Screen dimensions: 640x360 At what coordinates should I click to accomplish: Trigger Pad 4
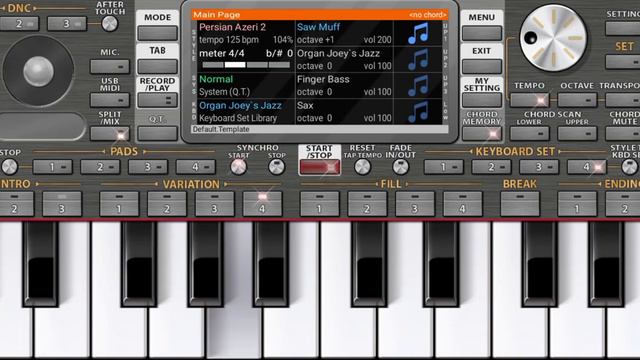point(196,167)
